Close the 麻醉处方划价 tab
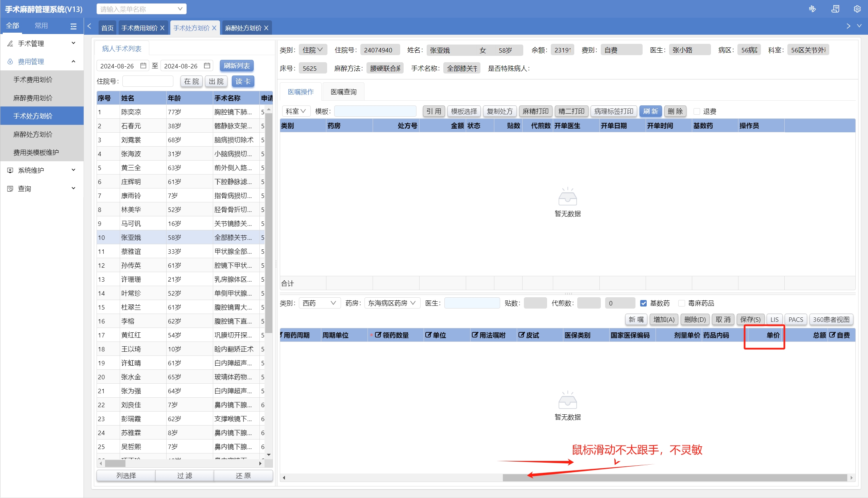868x498 pixels. tap(266, 28)
